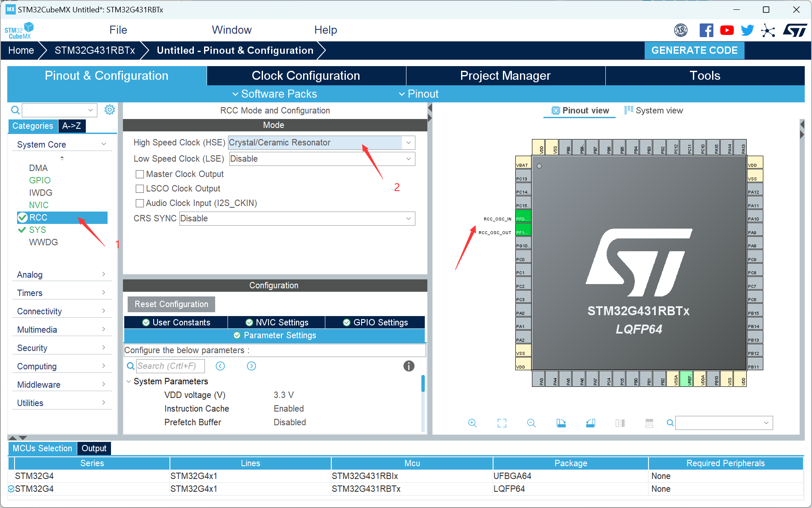Go to Home breadcrumb

21,50
